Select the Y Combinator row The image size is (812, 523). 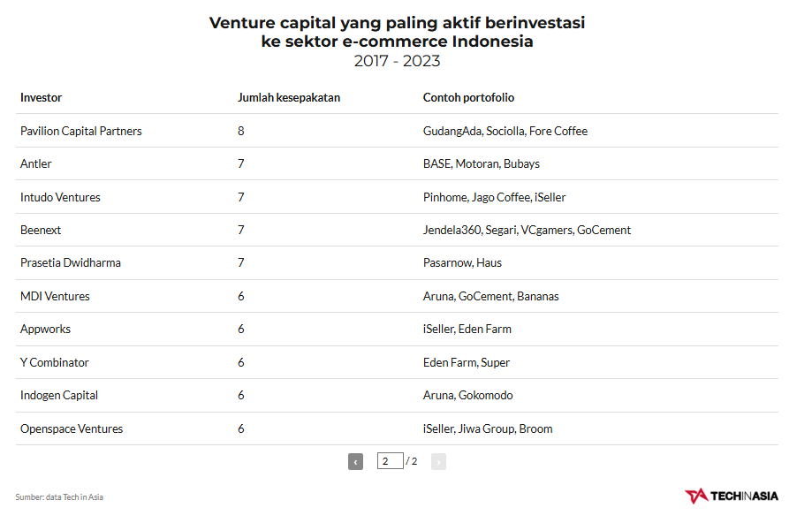click(55, 362)
